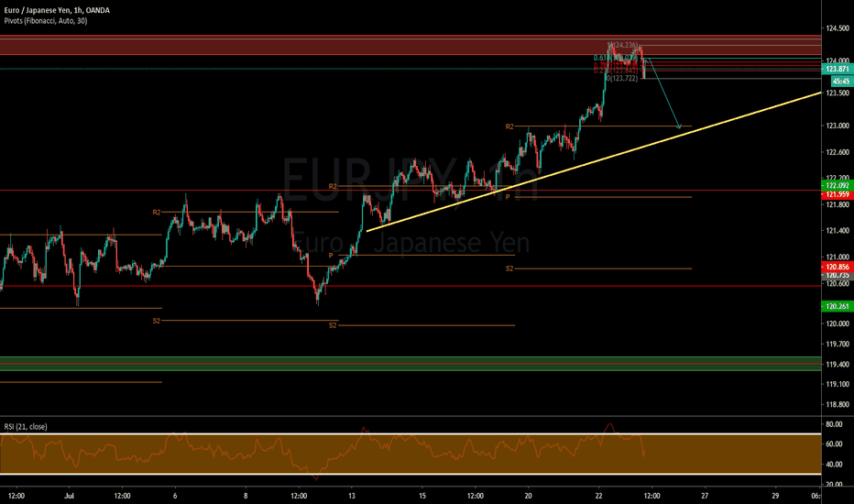Select the yellow ascending trendline

pyautogui.click(x=594, y=162)
